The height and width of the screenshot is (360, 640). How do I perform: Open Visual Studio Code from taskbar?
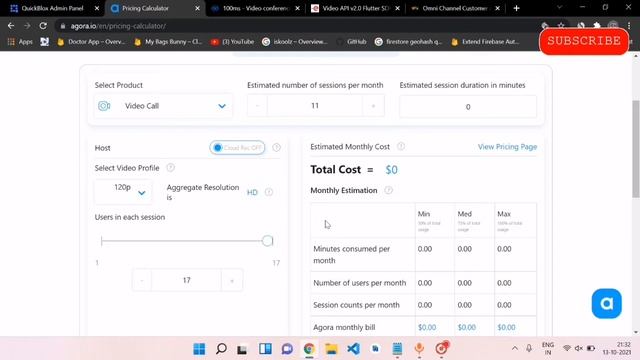[353, 349]
